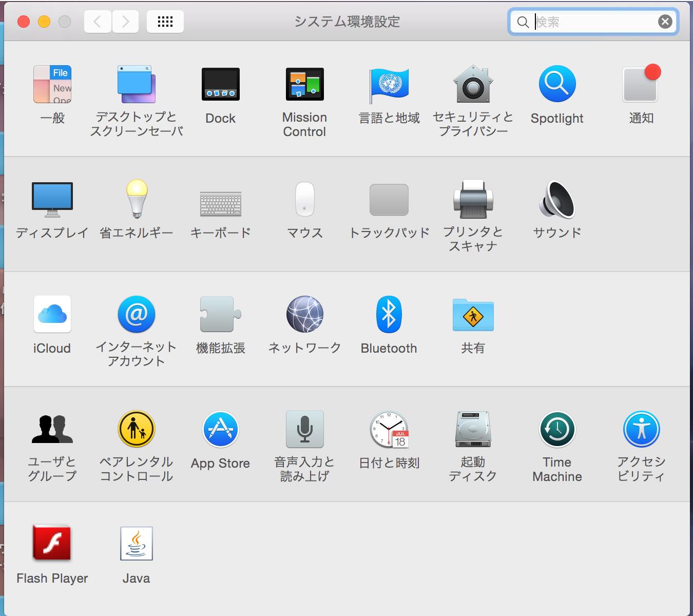Open Spotlight preferences

click(557, 84)
